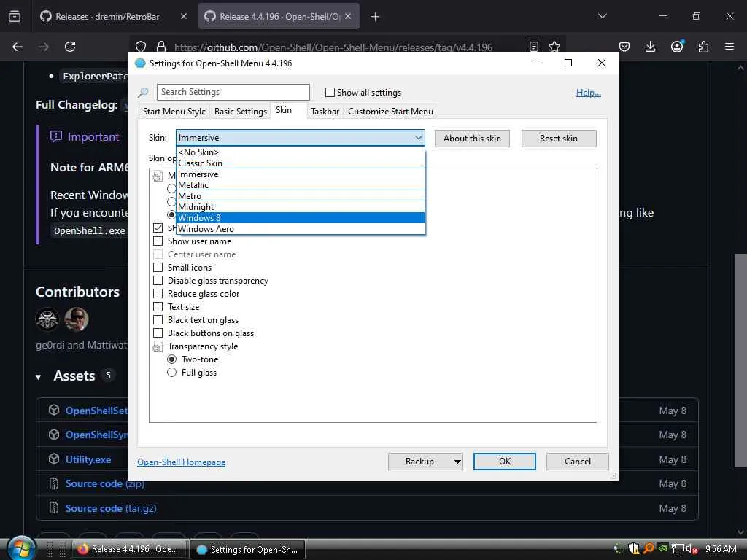Click the Source code (zip) file icon
The width and height of the screenshot is (747, 560).
click(x=54, y=483)
